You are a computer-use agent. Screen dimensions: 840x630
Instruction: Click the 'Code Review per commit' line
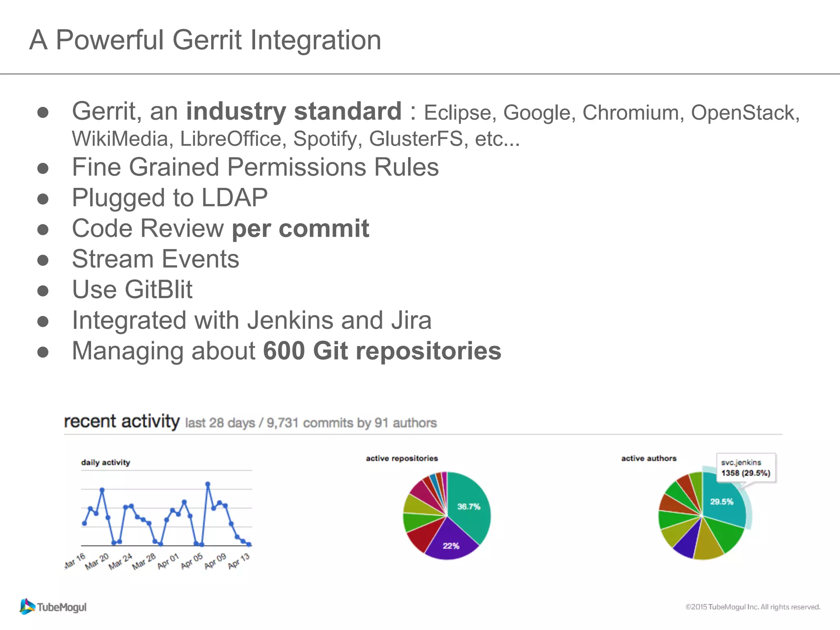(221, 228)
